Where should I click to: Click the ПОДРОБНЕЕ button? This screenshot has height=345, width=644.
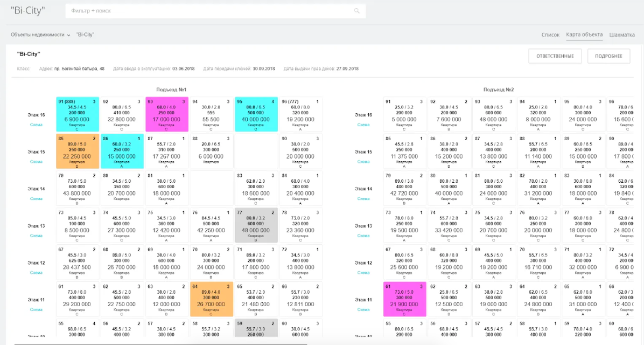point(608,56)
